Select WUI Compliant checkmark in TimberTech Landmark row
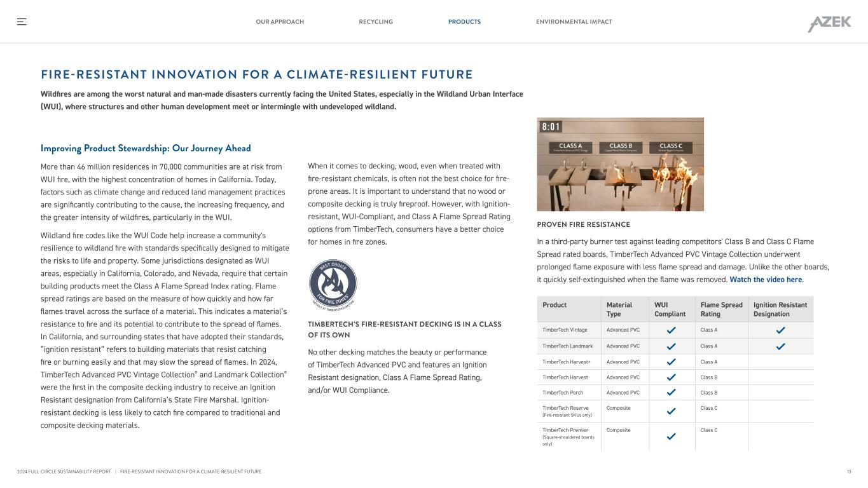Viewport: 868px width, 488px height. coord(670,346)
